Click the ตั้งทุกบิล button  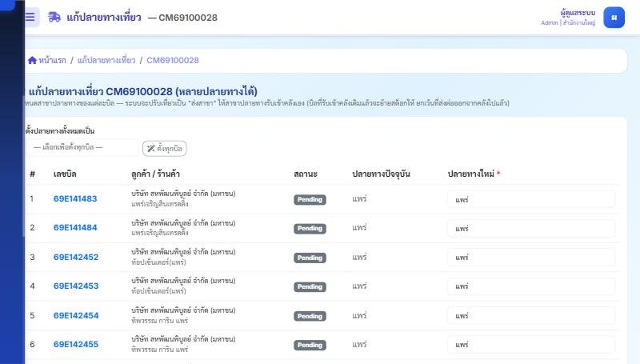tap(165, 149)
